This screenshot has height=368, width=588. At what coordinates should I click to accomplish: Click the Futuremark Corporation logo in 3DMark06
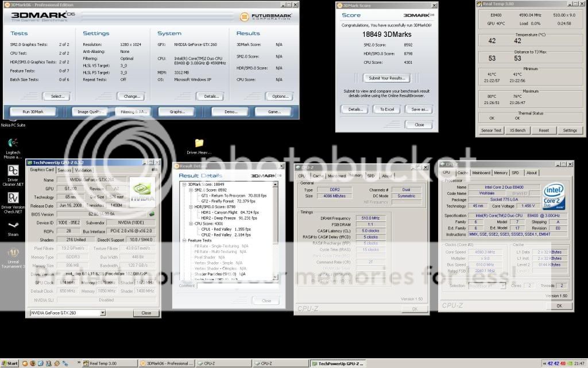pos(266,17)
